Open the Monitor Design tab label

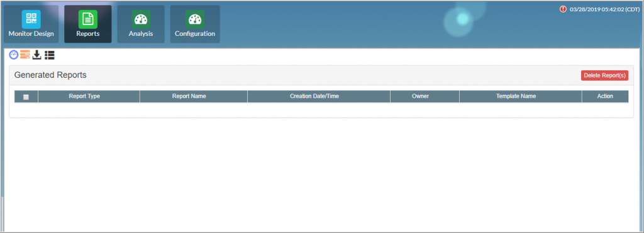(31, 34)
